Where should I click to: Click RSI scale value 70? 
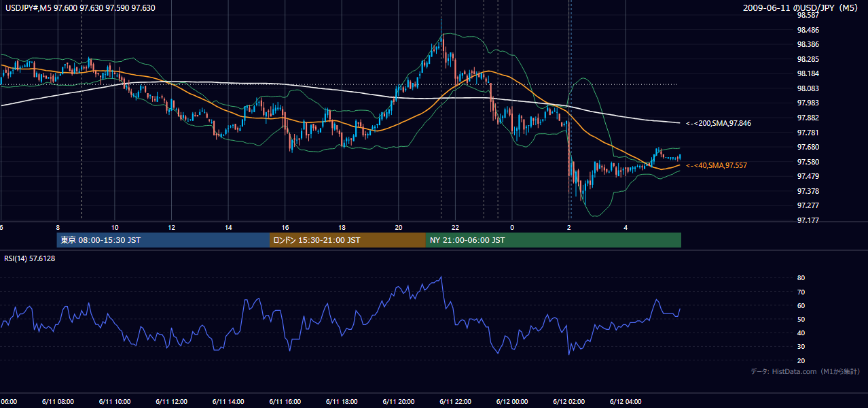tap(801, 292)
